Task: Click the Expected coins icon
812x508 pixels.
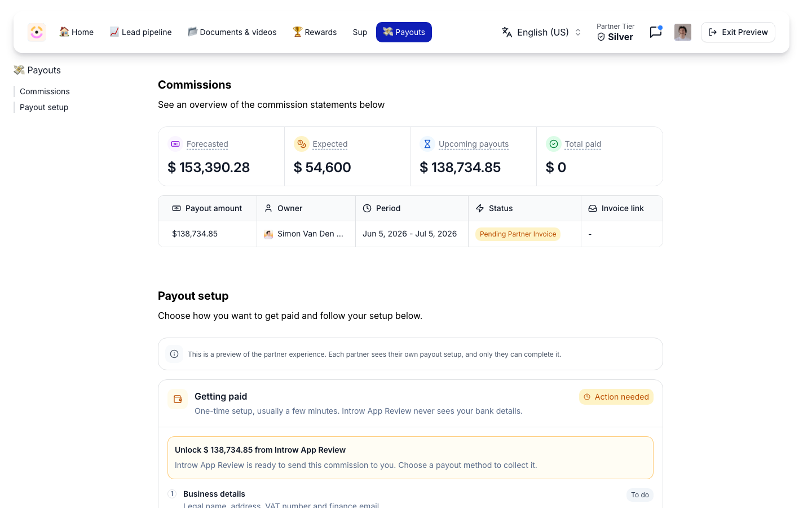Action: (x=302, y=144)
